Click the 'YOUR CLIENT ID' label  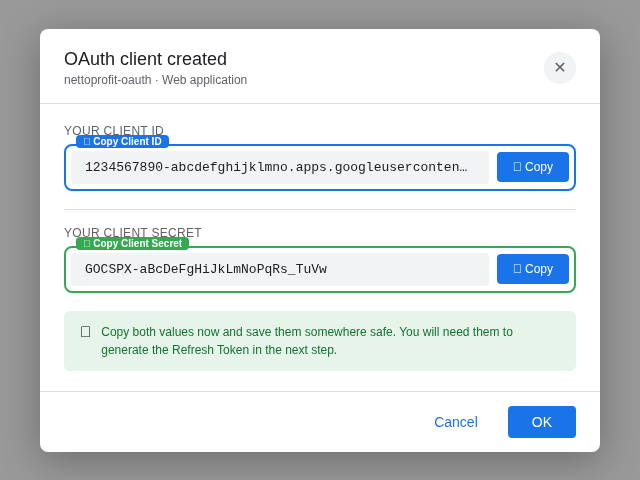(x=113, y=130)
